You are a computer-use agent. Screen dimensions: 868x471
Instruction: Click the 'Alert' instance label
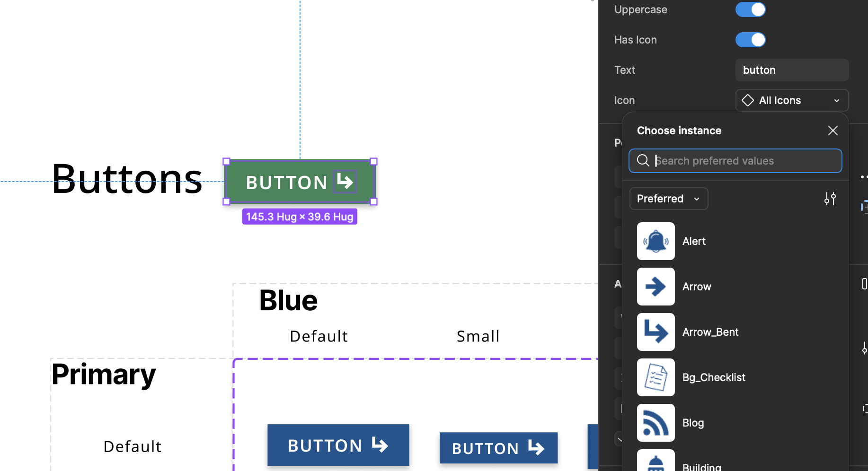click(694, 241)
